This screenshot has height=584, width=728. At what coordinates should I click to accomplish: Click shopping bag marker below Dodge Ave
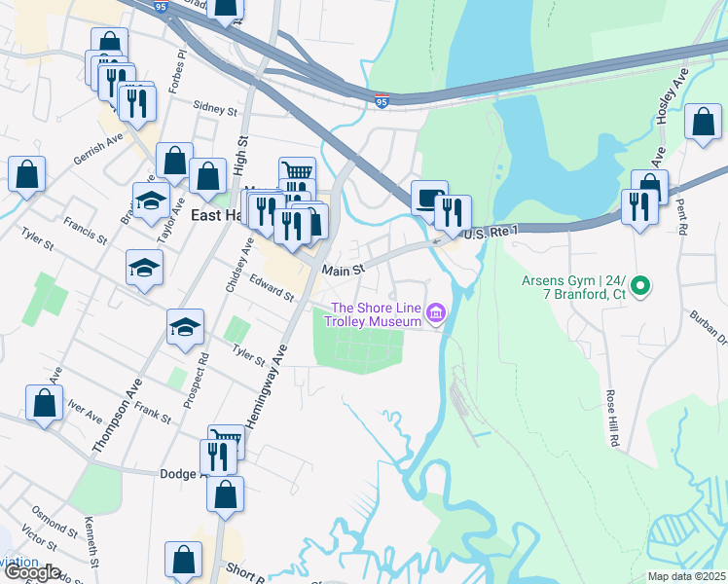click(225, 494)
